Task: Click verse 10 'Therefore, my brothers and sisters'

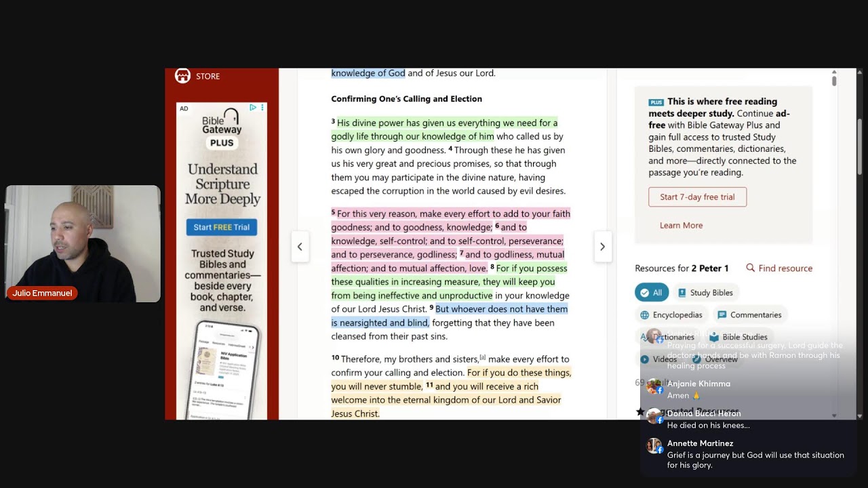Action: [410, 359]
